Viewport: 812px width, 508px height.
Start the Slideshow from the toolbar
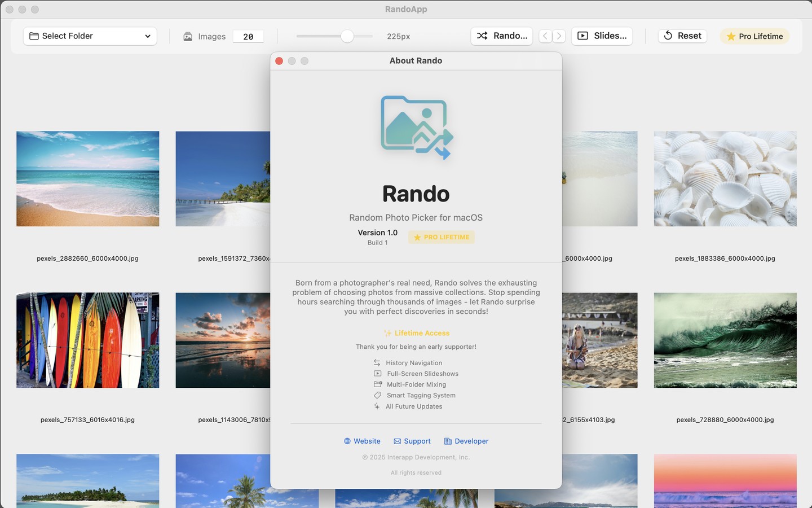click(x=602, y=36)
